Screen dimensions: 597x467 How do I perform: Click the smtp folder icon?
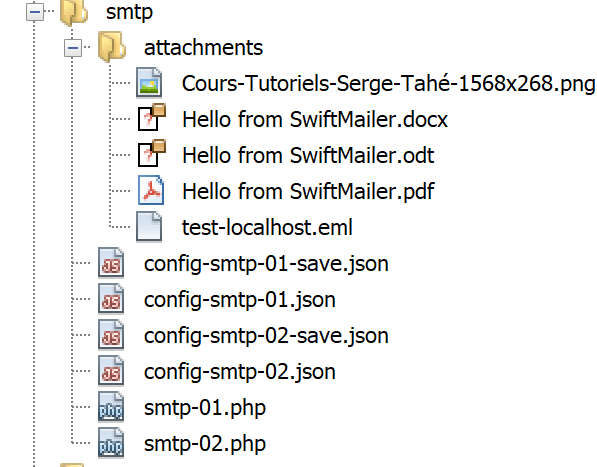click(x=74, y=13)
